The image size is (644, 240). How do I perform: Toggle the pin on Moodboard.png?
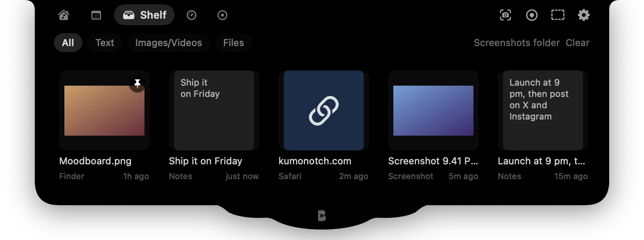(x=138, y=83)
